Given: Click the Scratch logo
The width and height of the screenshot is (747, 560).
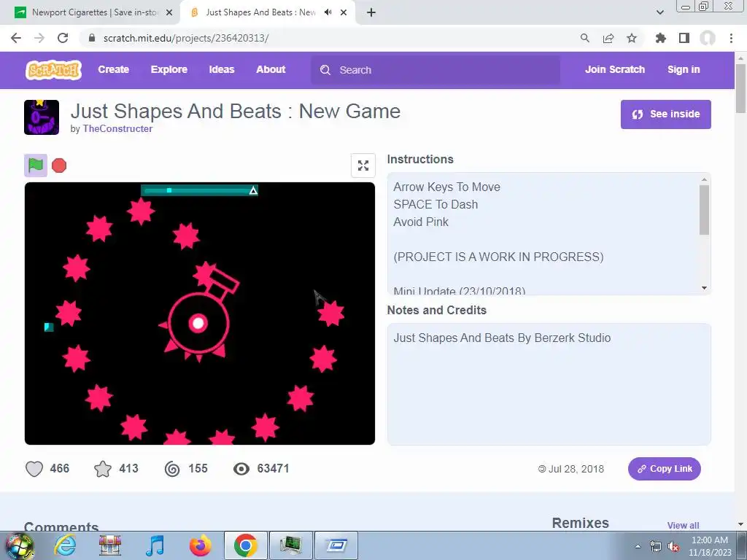Looking at the screenshot, I should tap(53, 69).
